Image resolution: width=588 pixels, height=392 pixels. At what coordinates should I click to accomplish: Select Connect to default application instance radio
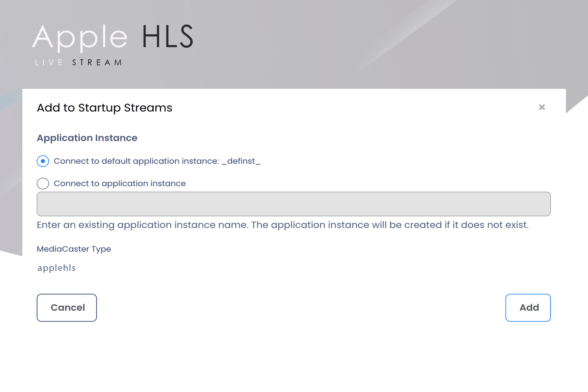click(x=43, y=161)
